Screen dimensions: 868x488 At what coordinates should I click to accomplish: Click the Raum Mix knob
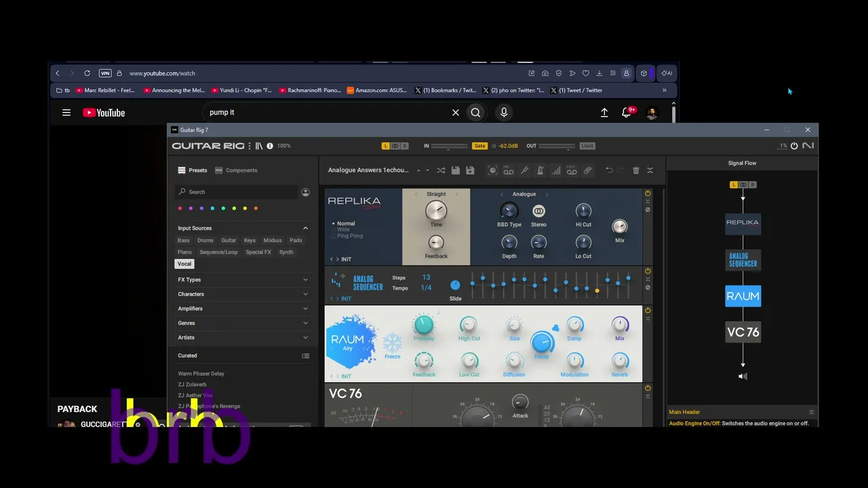pyautogui.click(x=620, y=325)
